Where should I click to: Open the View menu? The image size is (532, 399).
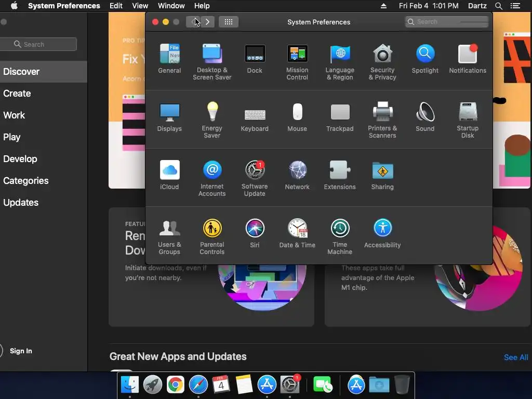click(x=140, y=6)
